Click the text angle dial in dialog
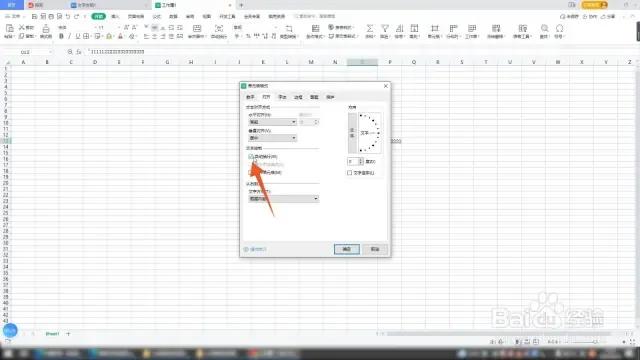Image resolution: width=640 pixels, height=360 pixels. [x=370, y=133]
